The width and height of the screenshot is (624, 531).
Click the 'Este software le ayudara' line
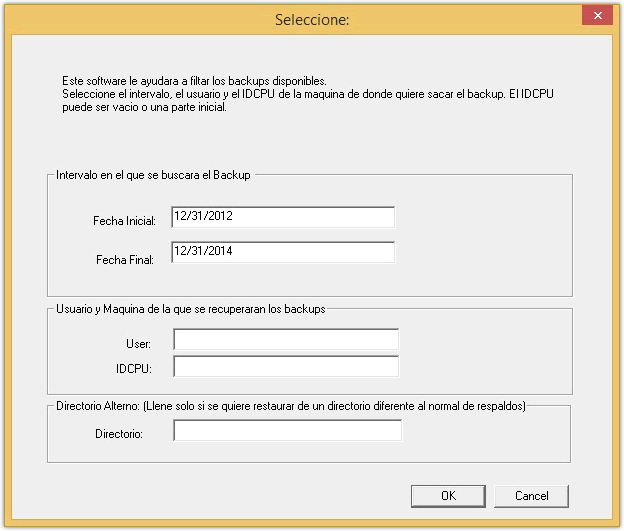194,81
